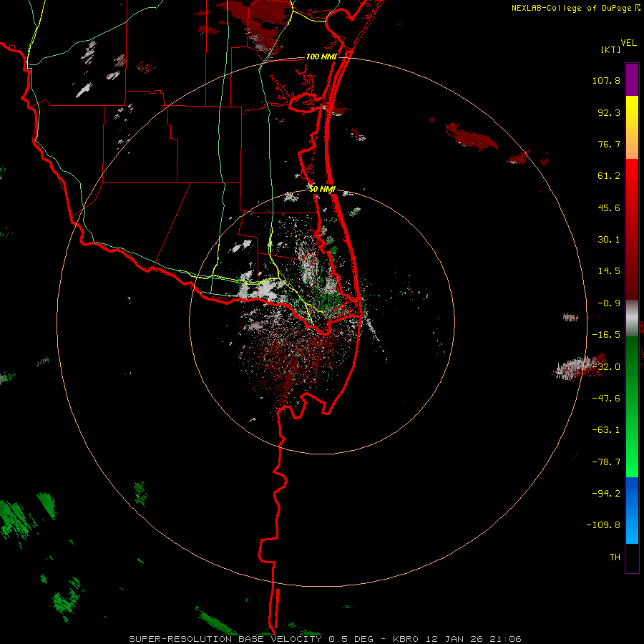Image resolution: width=644 pixels, height=644 pixels.
Task: Click the 100 NMI range ring label
Action: point(321,57)
